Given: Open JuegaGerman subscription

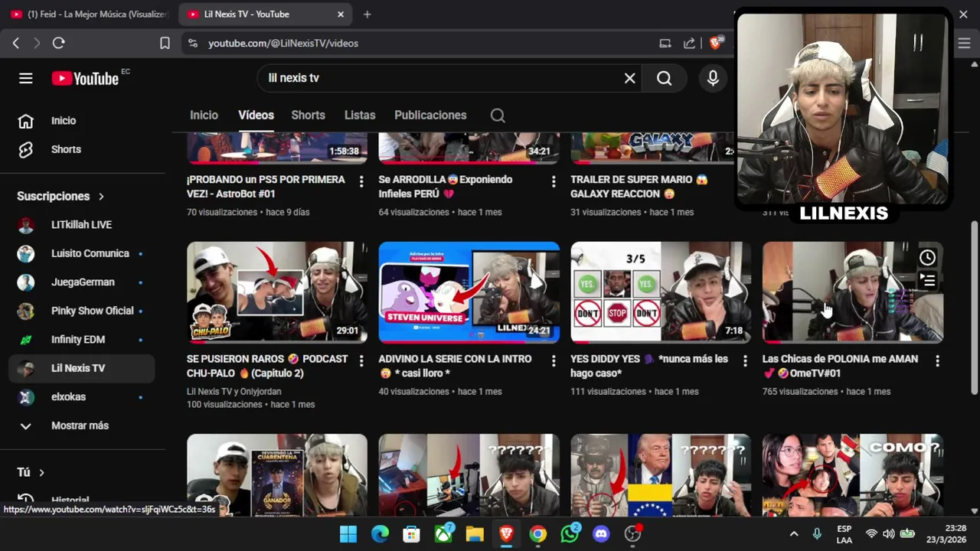Looking at the screenshot, I should [x=81, y=282].
